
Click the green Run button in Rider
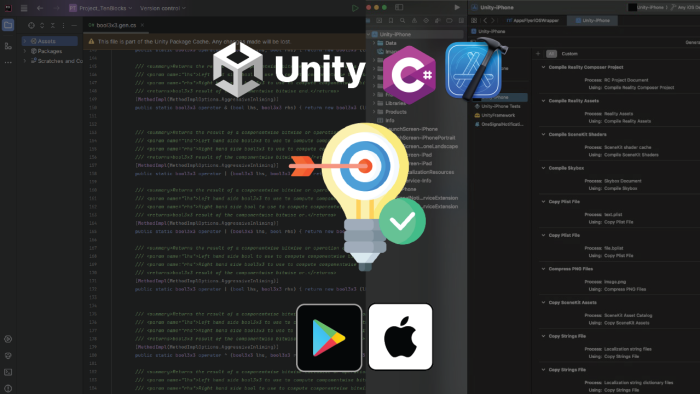(355, 8)
